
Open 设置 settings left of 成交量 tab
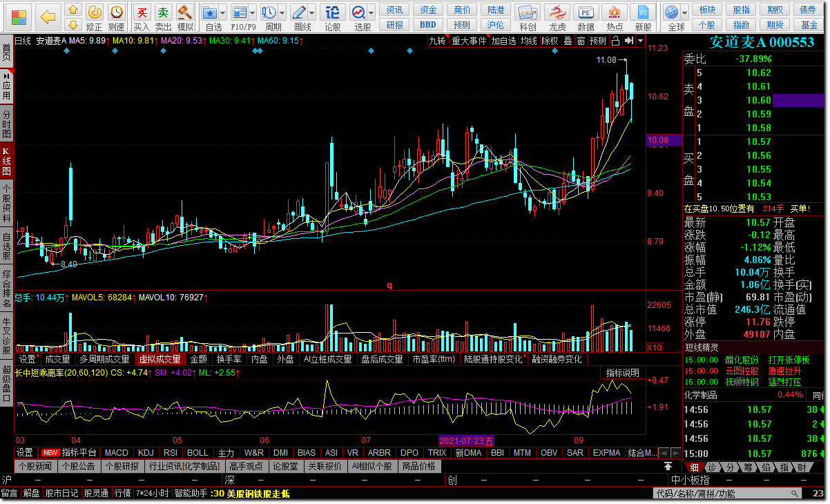28,359
